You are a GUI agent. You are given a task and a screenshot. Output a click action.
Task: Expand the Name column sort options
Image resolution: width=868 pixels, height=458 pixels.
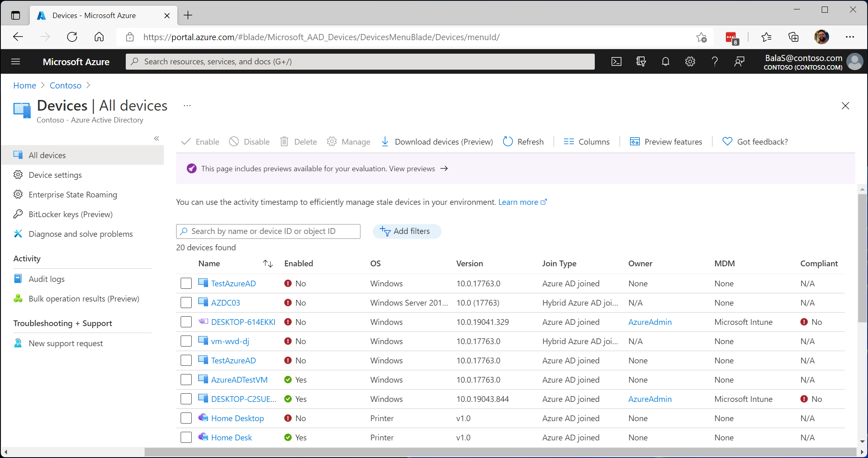tap(267, 263)
